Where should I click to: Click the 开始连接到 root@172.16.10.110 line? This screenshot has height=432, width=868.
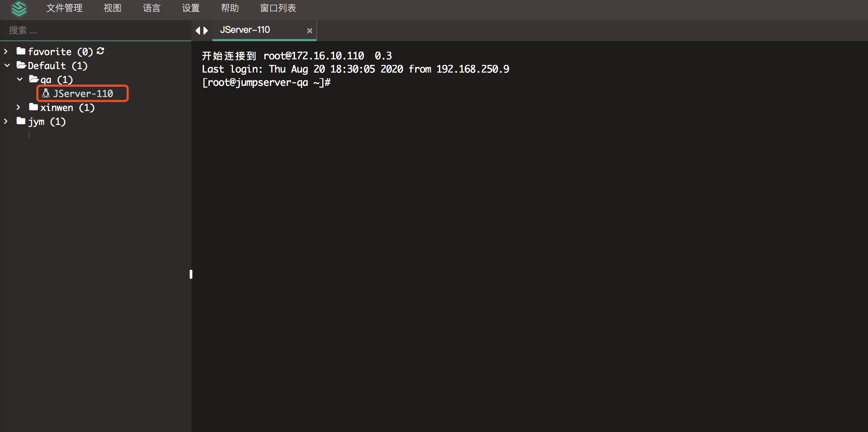coord(297,56)
